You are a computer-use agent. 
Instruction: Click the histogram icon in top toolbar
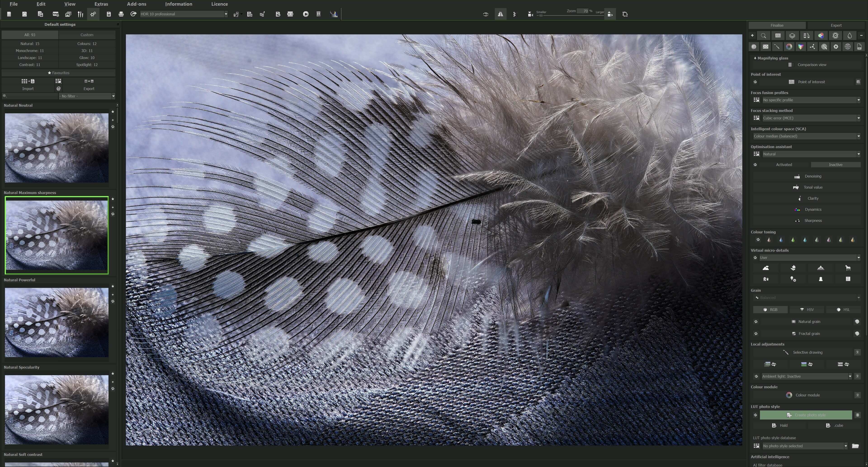334,14
